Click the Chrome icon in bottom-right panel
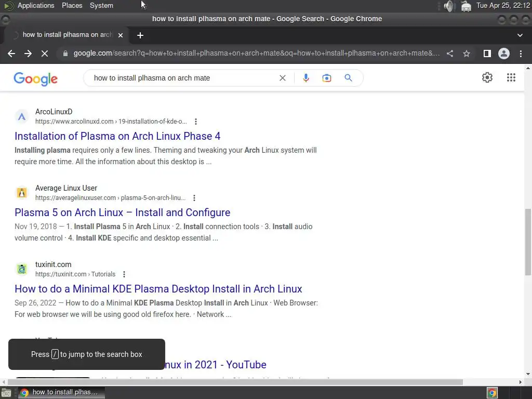Image resolution: width=532 pixels, height=399 pixels. click(492, 393)
